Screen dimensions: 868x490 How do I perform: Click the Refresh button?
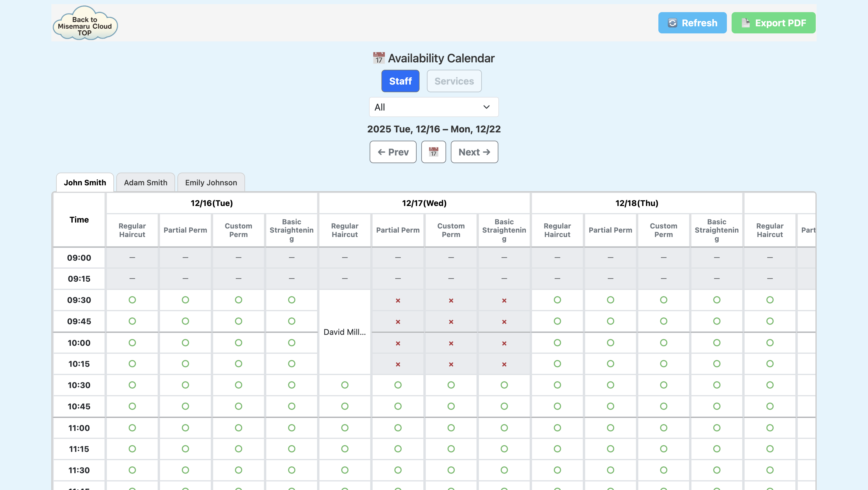692,23
